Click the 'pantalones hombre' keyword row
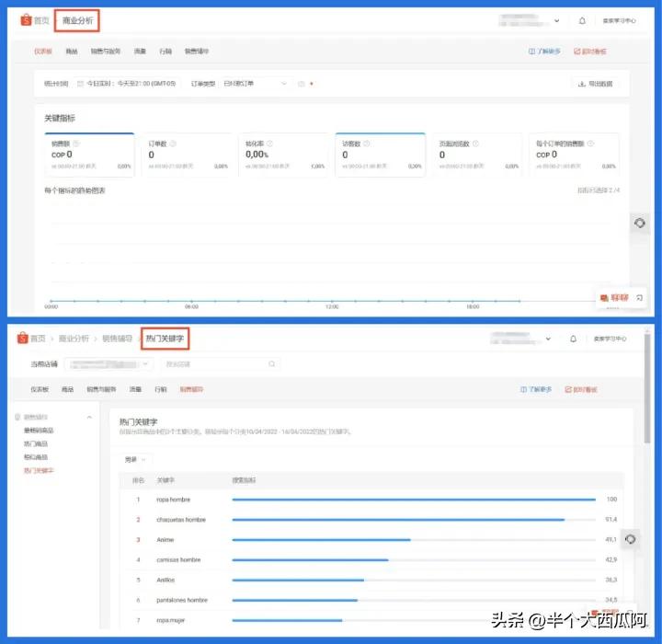This screenshot has width=662, height=644. 371,600
